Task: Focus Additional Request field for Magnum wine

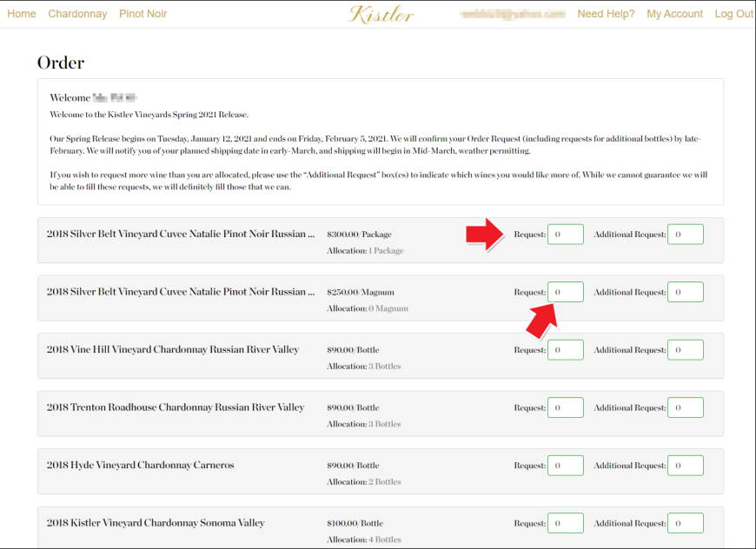Action: (x=685, y=292)
